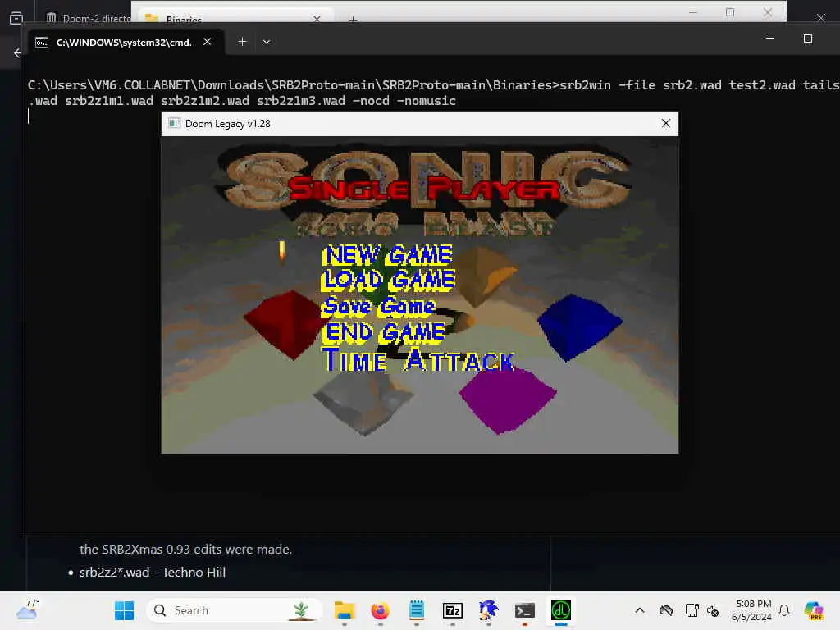The height and width of the screenshot is (630, 840).
Task: Click the green Doom Legacy taskbar icon
Action: 561,610
